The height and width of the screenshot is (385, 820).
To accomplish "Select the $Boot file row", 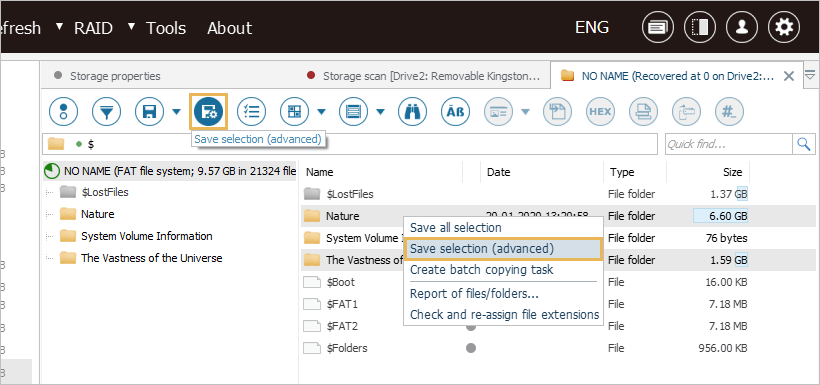I will [x=557, y=282].
